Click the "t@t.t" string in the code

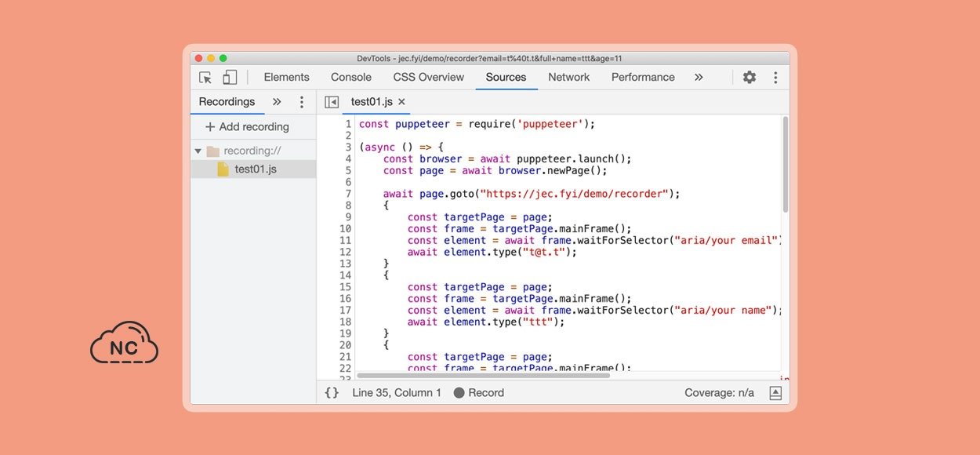(x=545, y=252)
